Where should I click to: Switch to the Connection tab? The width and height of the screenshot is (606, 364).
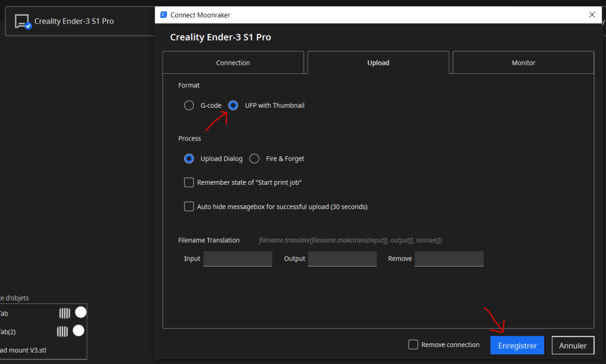click(x=233, y=62)
